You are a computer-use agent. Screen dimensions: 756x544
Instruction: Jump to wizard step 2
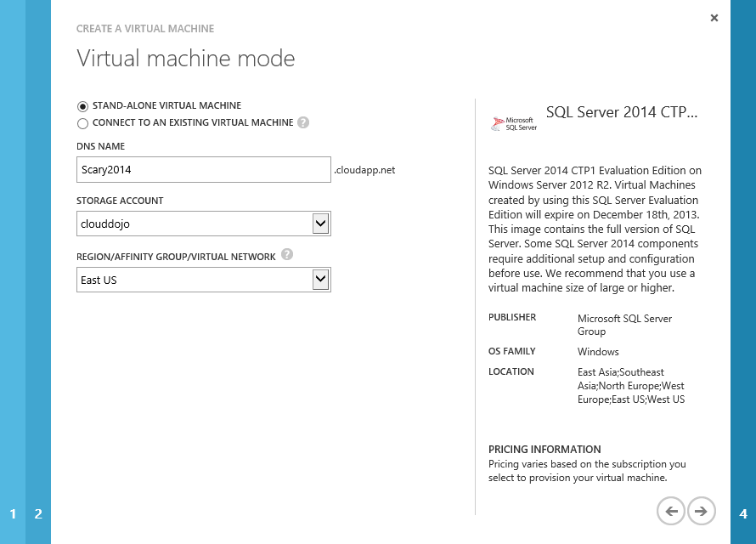point(38,513)
